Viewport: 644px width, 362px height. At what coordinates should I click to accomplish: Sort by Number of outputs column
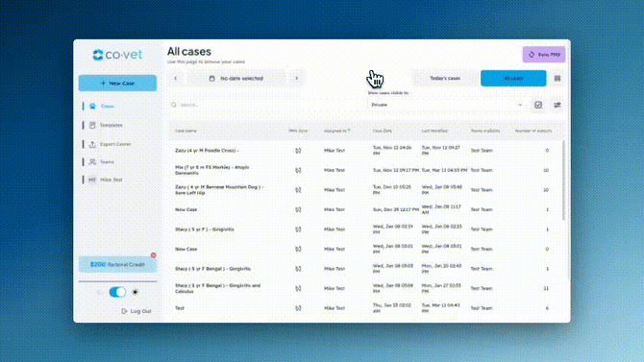click(533, 131)
